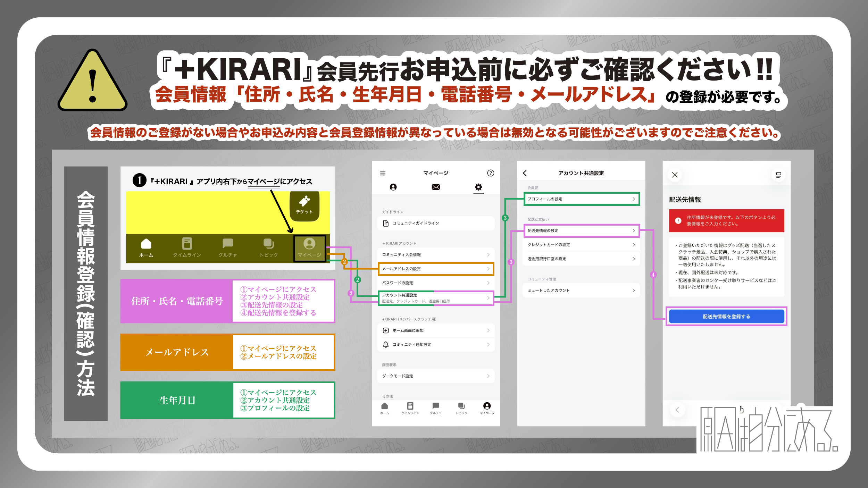
Task: Select the profile person tab icon
Action: (x=393, y=187)
